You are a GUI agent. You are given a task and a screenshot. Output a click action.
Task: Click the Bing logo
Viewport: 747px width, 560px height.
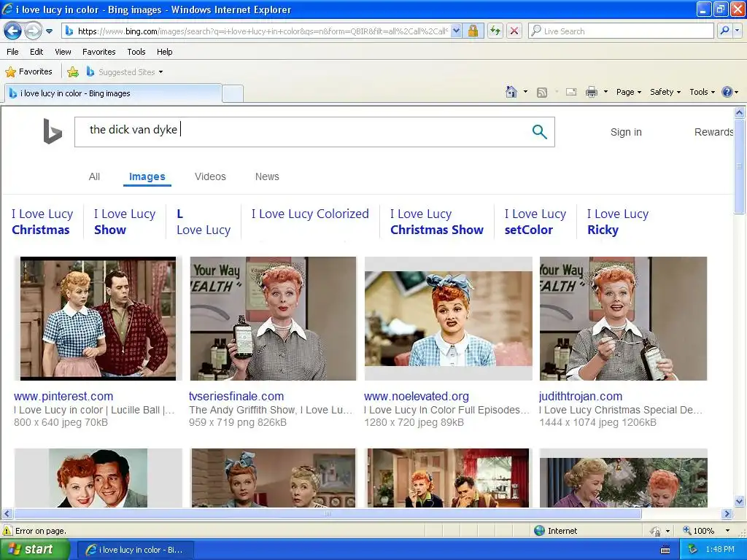tap(53, 131)
